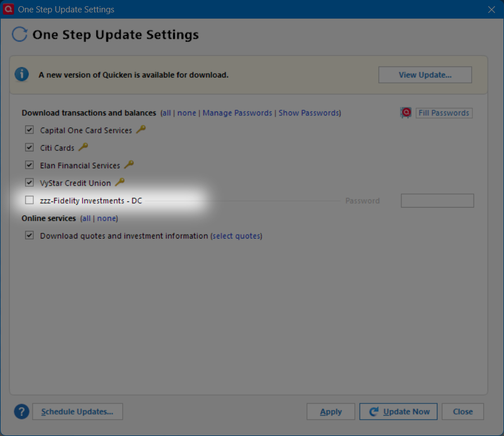Viewport: 504px width, 436px height.
Task: Select all accounts in Download transactions
Action: (x=166, y=113)
